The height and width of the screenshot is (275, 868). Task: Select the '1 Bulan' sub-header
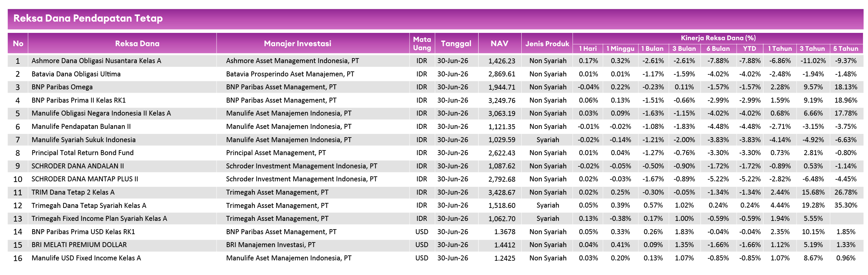(652, 48)
